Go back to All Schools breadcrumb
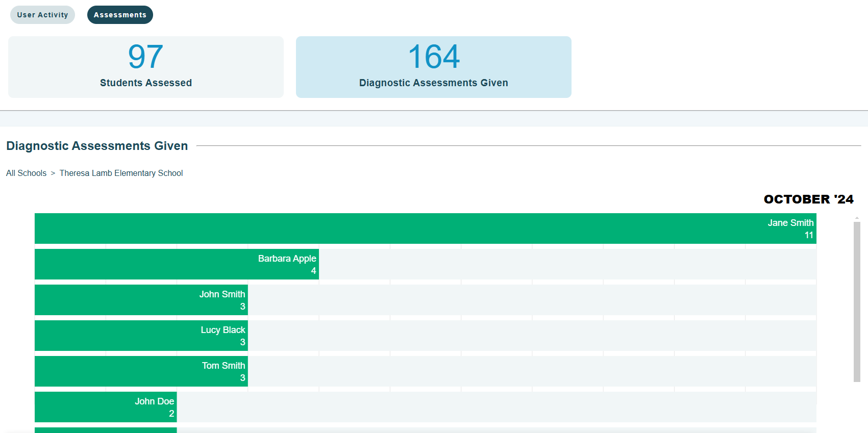Viewport: 868px width, 433px height. click(x=26, y=173)
